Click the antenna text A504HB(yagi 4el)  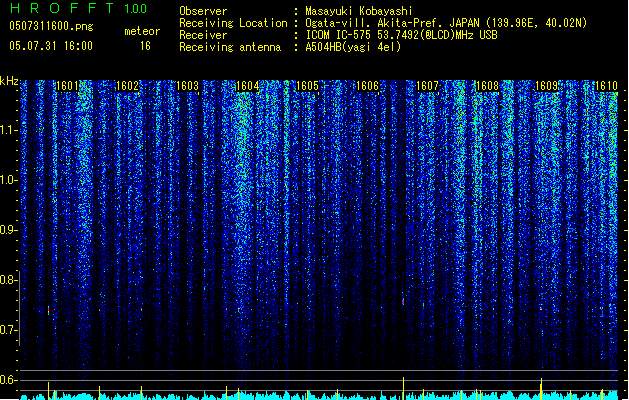coord(353,47)
